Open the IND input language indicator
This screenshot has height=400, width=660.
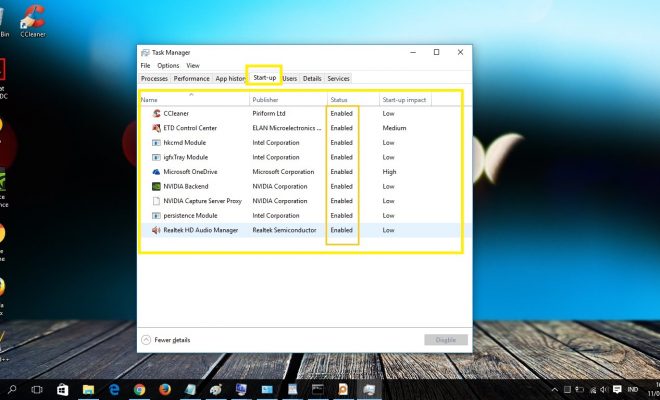(633, 389)
